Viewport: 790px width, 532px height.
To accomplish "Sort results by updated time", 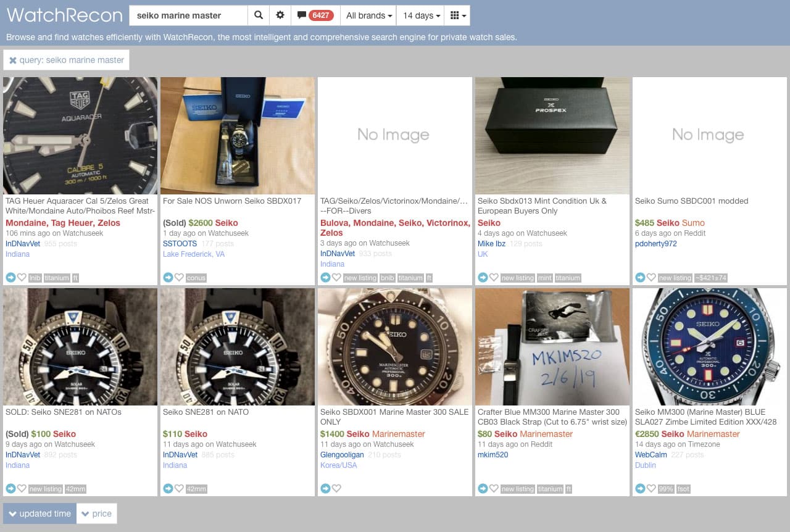I will click(39, 513).
